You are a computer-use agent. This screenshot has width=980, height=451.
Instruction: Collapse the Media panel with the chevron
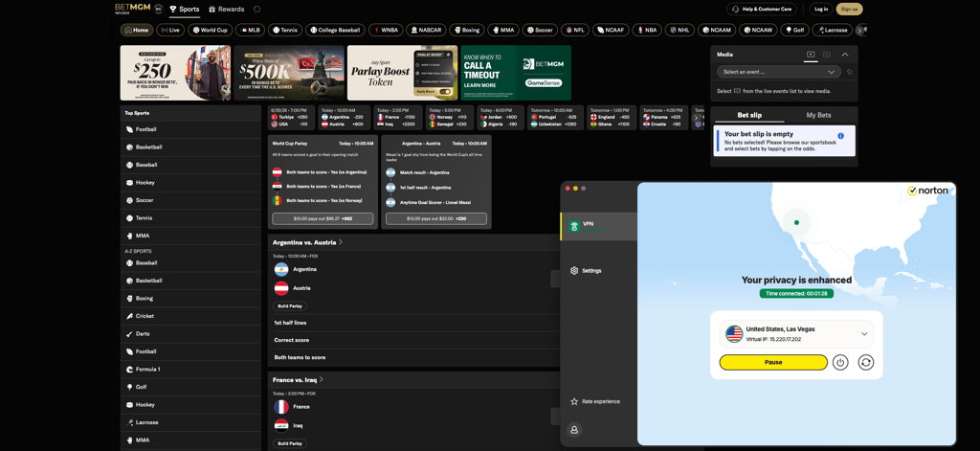tap(845, 55)
